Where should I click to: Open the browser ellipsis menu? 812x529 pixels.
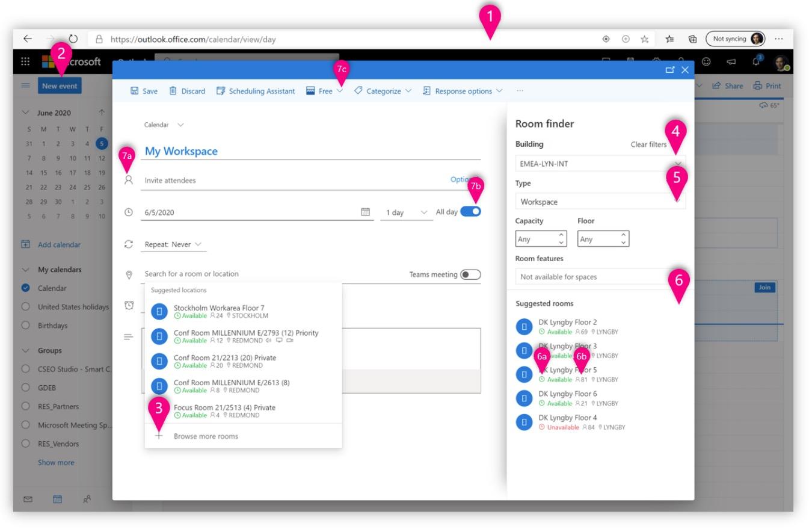tap(780, 39)
